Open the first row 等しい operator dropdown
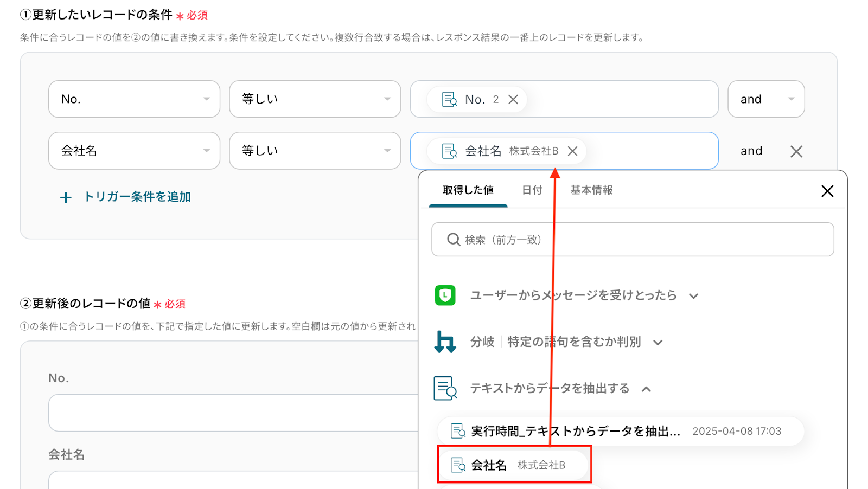The image size is (868, 489). 315,99
